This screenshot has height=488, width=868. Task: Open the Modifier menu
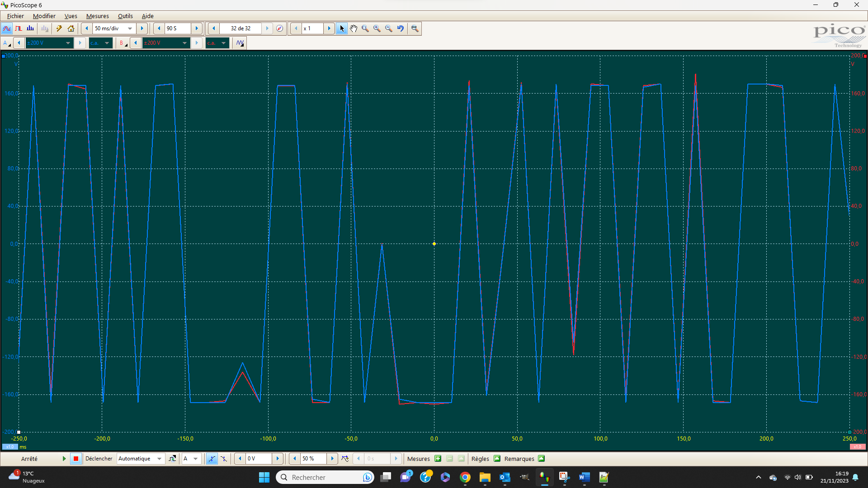(x=44, y=16)
